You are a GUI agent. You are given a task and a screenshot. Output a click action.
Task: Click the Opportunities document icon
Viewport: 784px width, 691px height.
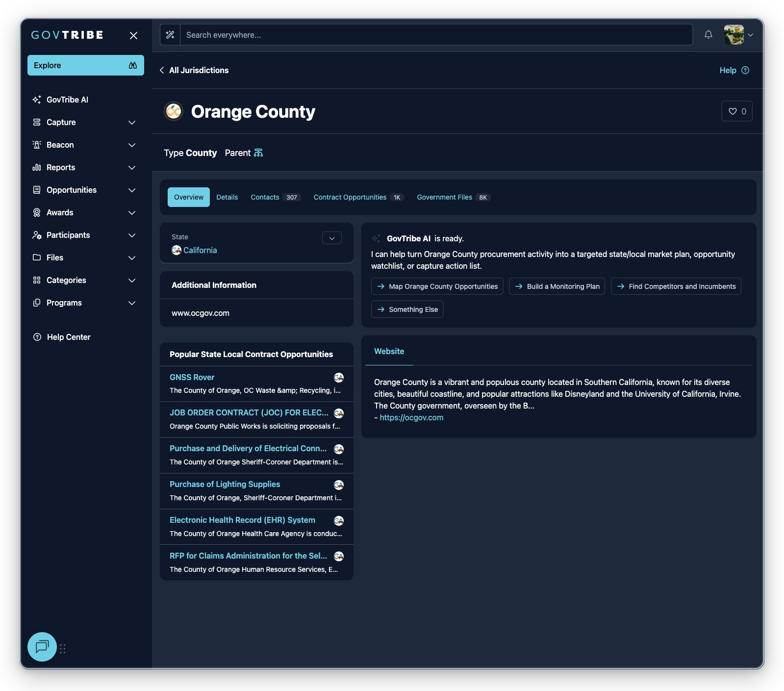[x=37, y=190]
